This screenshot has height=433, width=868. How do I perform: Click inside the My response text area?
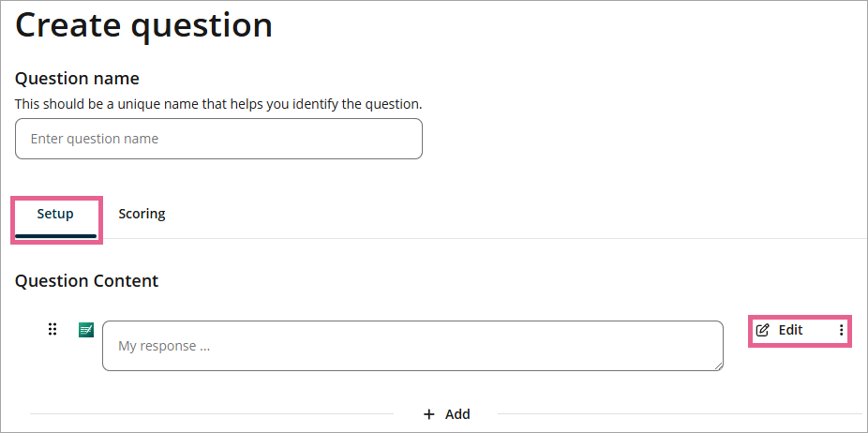point(412,346)
